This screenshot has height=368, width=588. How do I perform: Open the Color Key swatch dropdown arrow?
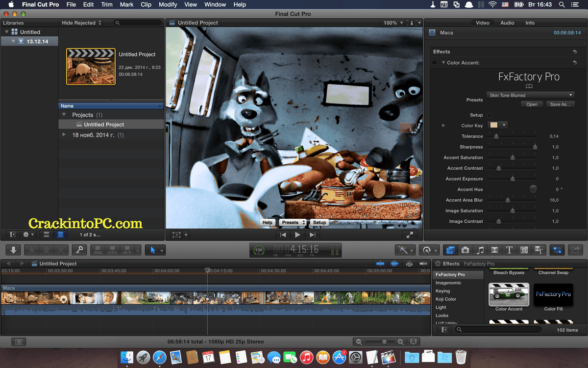504,125
